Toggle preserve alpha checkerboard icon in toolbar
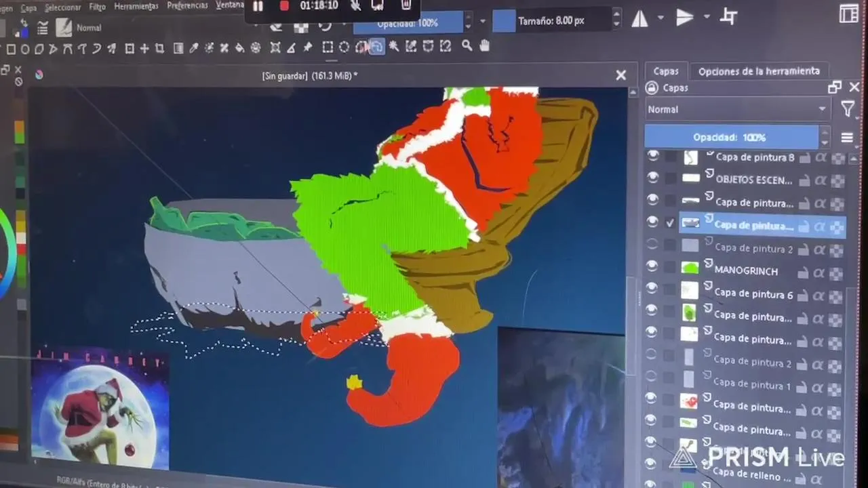Image resolution: width=868 pixels, height=488 pixels. tap(300, 27)
